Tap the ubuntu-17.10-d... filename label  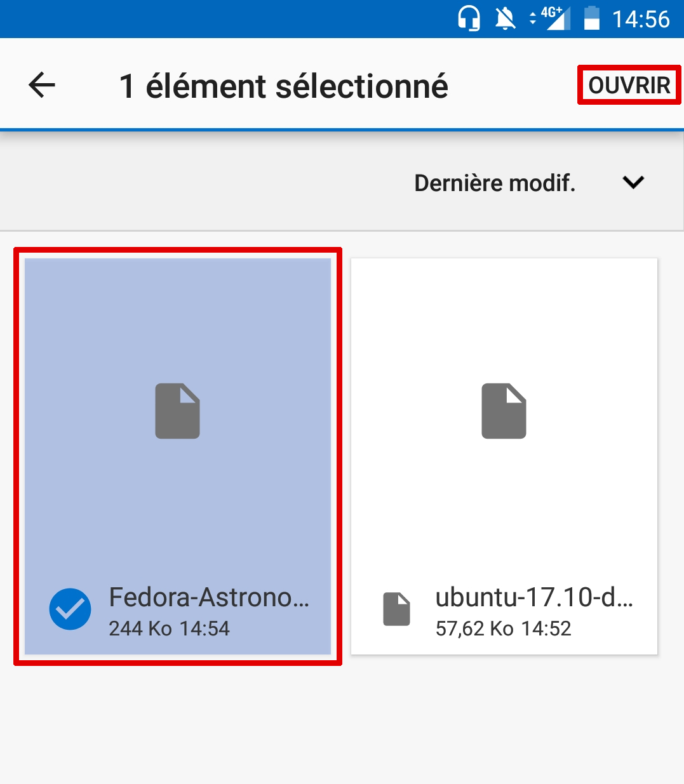click(x=537, y=597)
